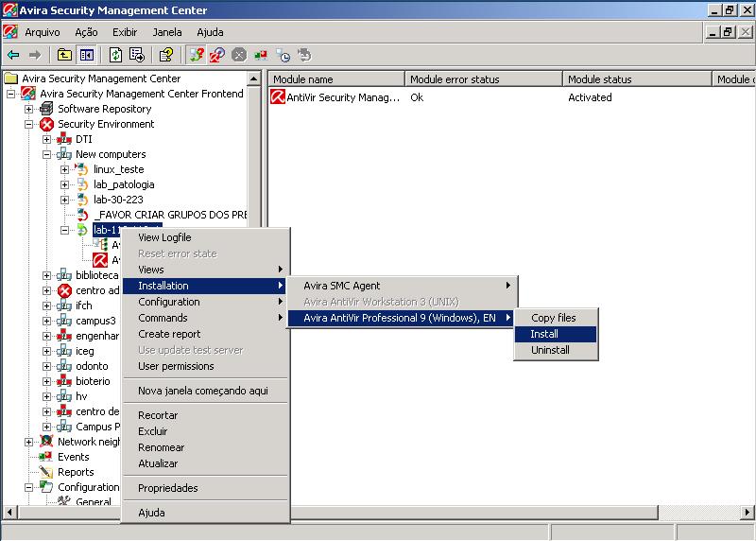
Task: Click the Software Repository server icon
Action: [x=46, y=109]
